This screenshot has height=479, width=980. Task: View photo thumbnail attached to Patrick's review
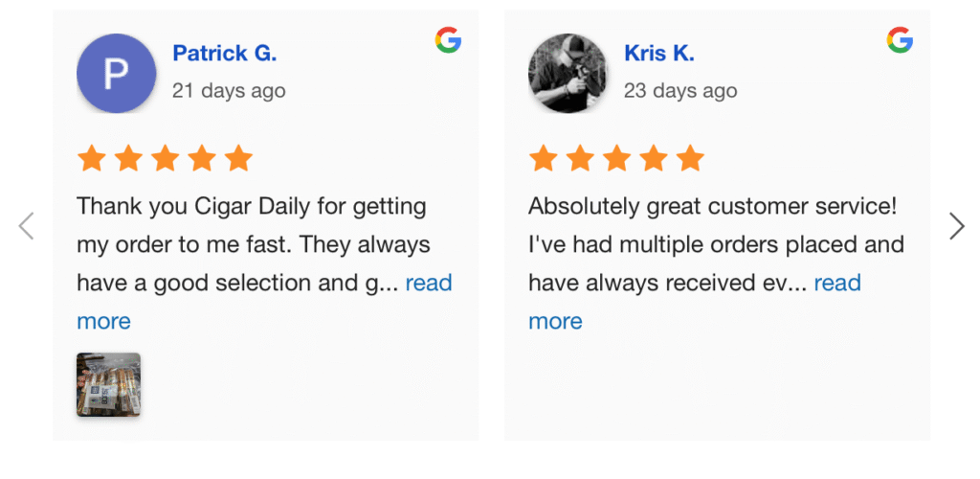[108, 385]
